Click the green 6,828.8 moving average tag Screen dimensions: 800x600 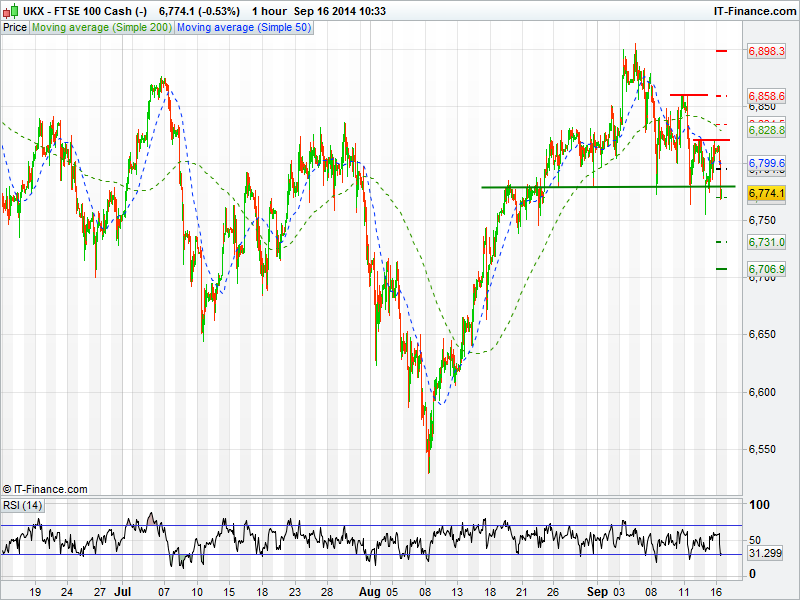[x=766, y=131]
